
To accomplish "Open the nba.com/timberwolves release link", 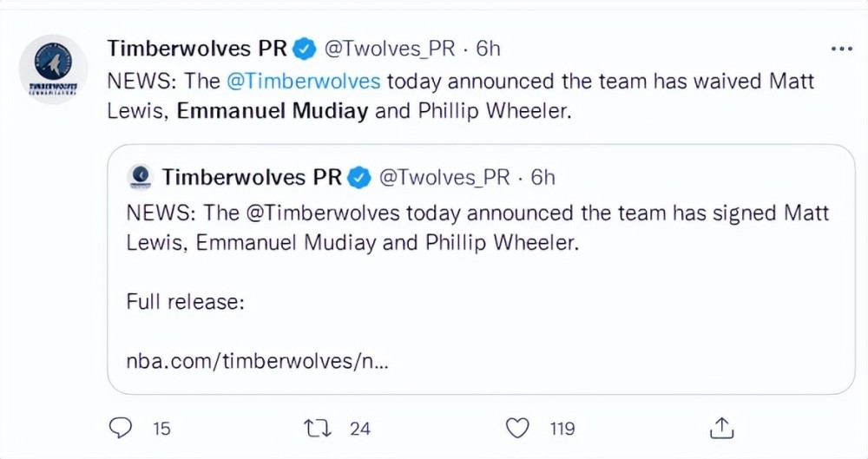I will point(258,362).
